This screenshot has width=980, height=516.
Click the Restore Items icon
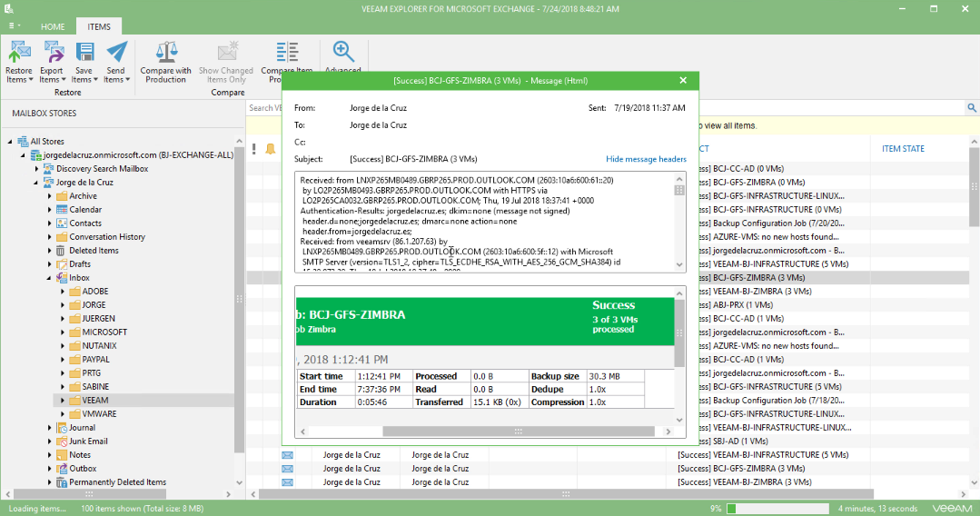(x=19, y=52)
